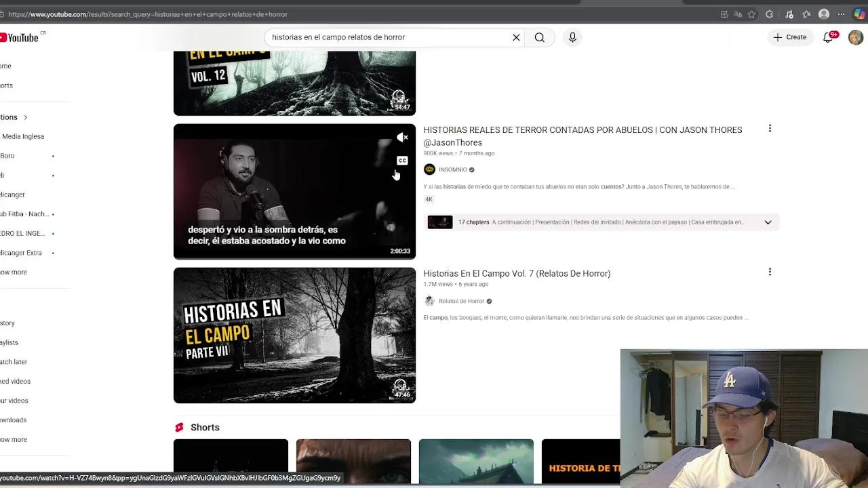Show more subscriptions below elicanger Extra
This screenshot has height=488, width=868.
tap(14, 272)
